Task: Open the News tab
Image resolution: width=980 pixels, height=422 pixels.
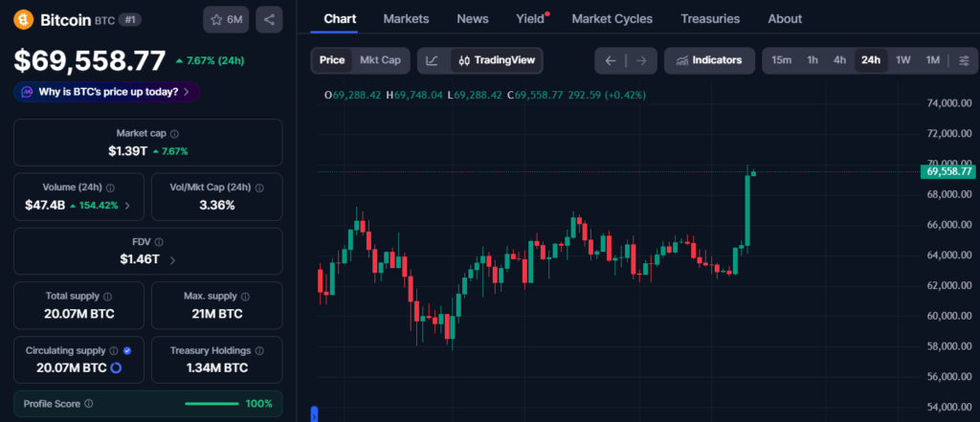Action: [x=473, y=19]
